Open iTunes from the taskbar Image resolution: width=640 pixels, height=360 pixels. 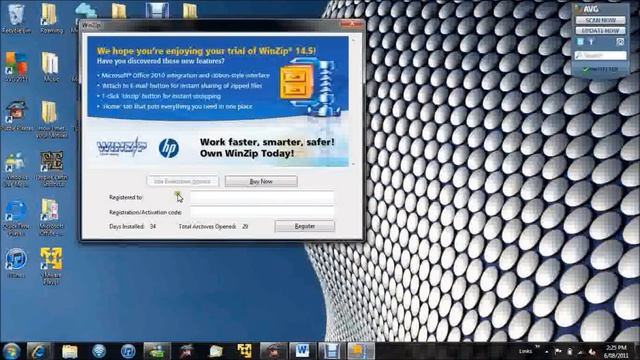(128, 351)
